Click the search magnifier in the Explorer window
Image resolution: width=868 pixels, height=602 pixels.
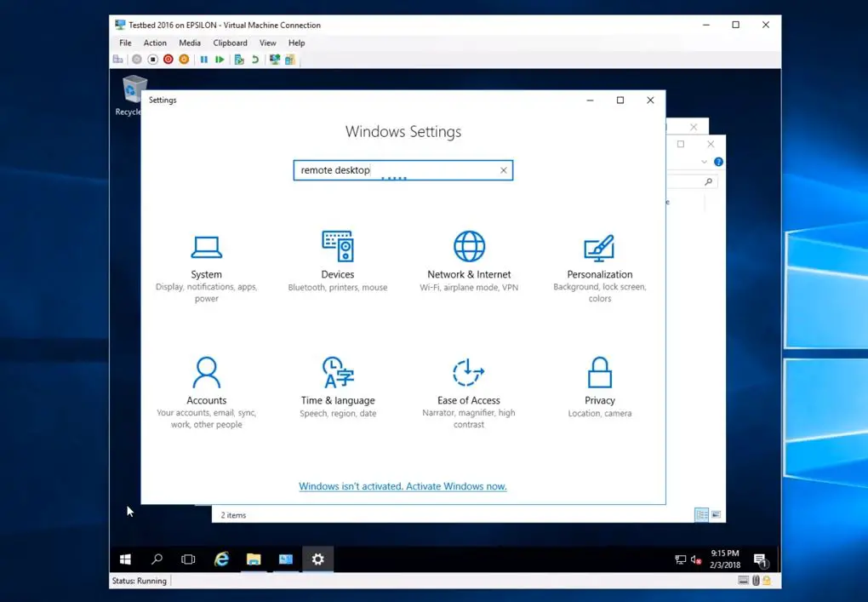708,181
